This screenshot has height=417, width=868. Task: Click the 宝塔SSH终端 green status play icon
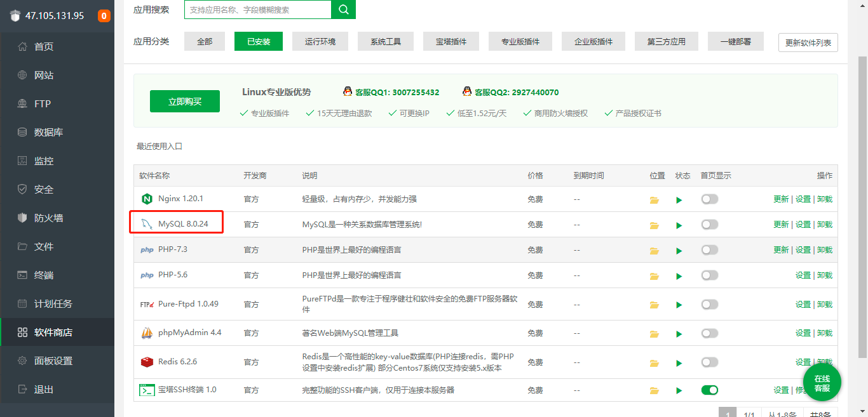point(679,391)
